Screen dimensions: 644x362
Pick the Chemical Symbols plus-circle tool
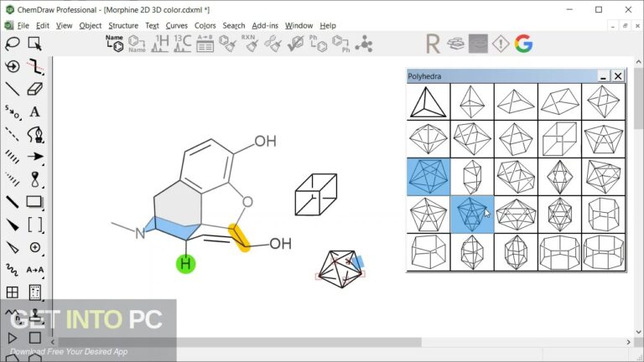pyautogui.click(x=35, y=247)
